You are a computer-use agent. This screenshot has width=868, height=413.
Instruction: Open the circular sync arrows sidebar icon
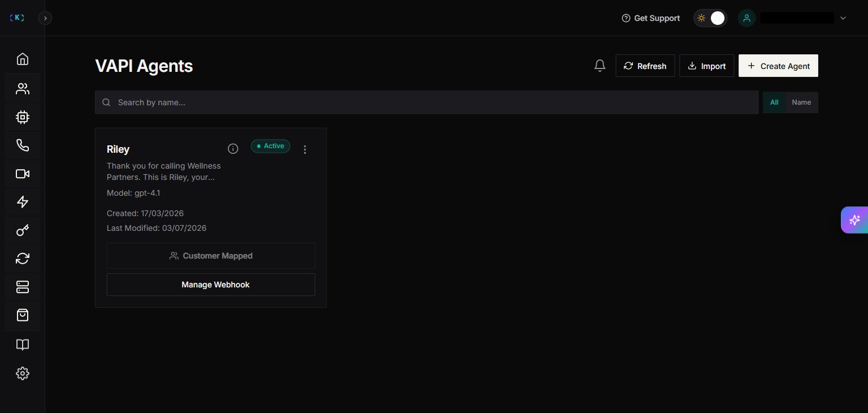tap(23, 259)
